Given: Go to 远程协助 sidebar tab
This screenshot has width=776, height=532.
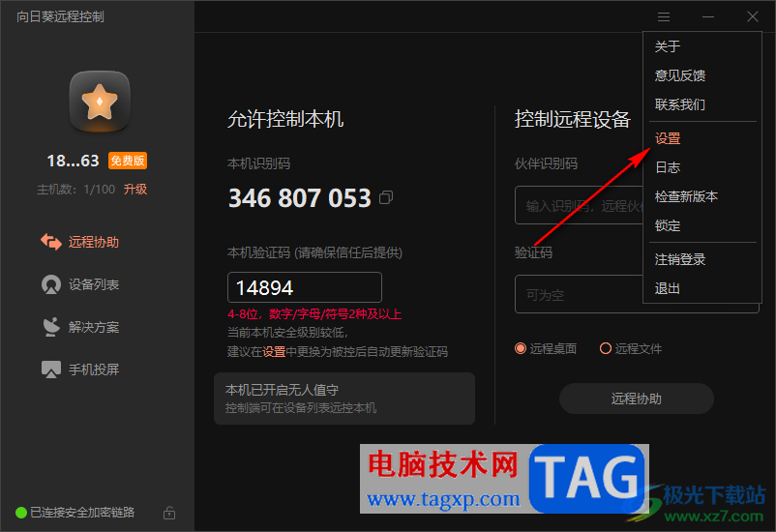Looking at the screenshot, I should pyautogui.click(x=80, y=242).
